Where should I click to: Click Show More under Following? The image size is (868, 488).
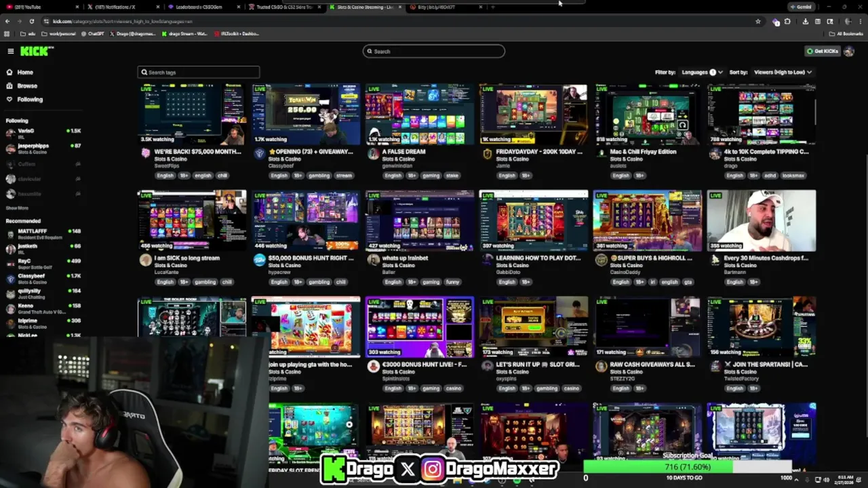[x=17, y=208]
